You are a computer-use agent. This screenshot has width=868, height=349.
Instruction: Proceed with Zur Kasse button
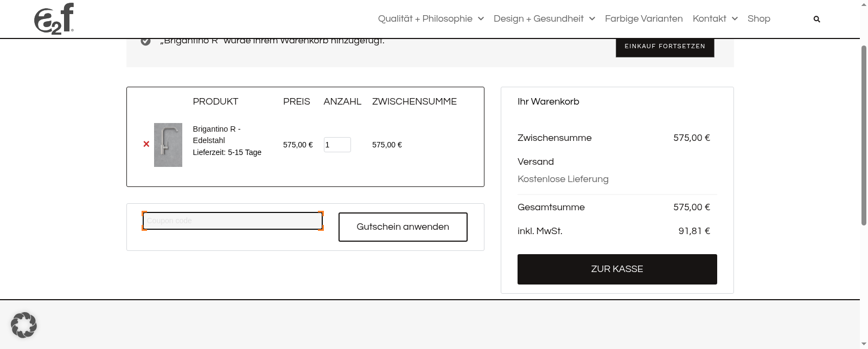(x=617, y=269)
